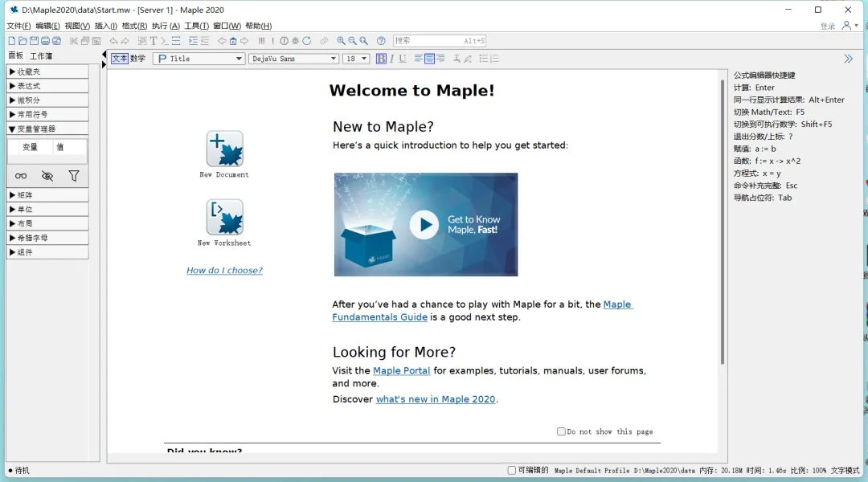Open the 工具(T) menu

click(197, 26)
